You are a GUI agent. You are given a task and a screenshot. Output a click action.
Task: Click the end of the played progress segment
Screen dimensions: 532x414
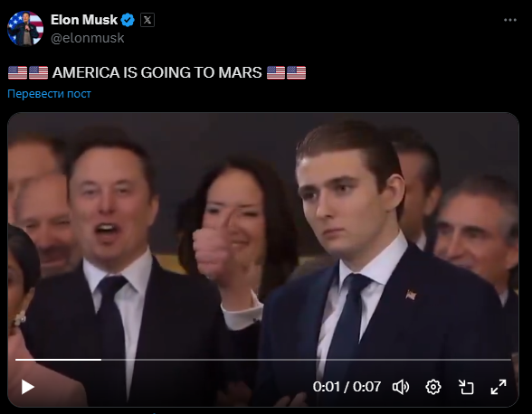coord(100,360)
